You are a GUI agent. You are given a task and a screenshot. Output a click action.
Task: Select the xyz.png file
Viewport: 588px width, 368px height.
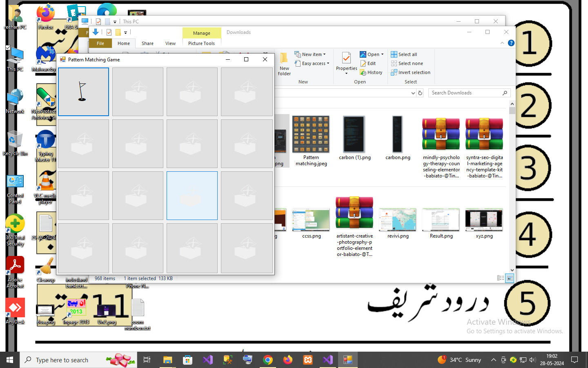tap(484, 223)
